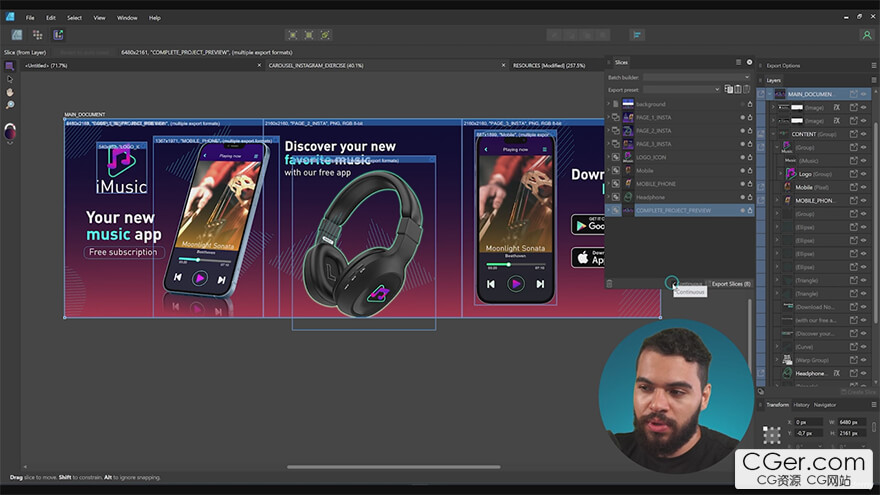This screenshot has width=880, height=495.
Task: Click the Affinity Designer app logo
Action: [10, 17]
